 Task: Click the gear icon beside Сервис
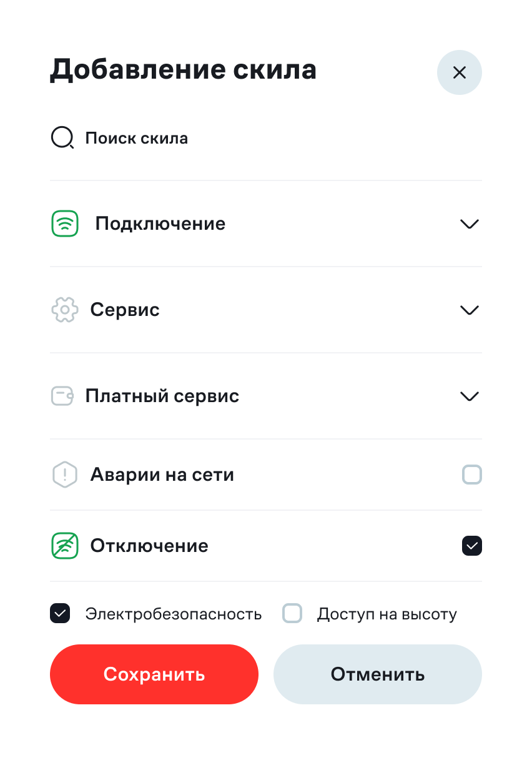(64, 310)
